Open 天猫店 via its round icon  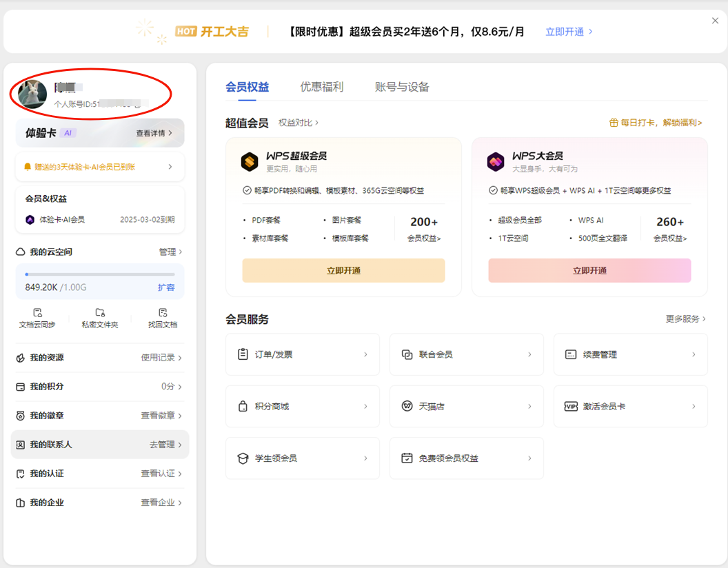407,406
